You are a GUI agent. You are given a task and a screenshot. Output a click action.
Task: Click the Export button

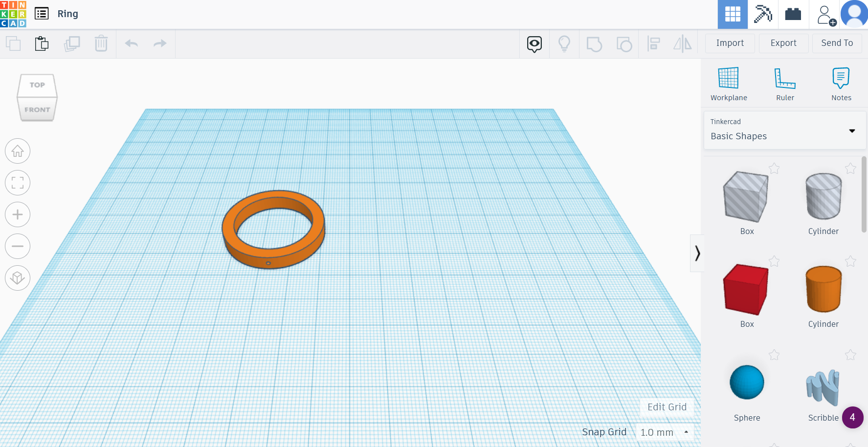783,43
